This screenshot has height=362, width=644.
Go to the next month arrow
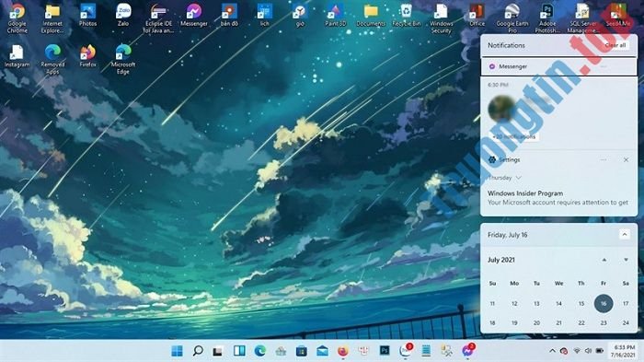[x=626, y=260]
